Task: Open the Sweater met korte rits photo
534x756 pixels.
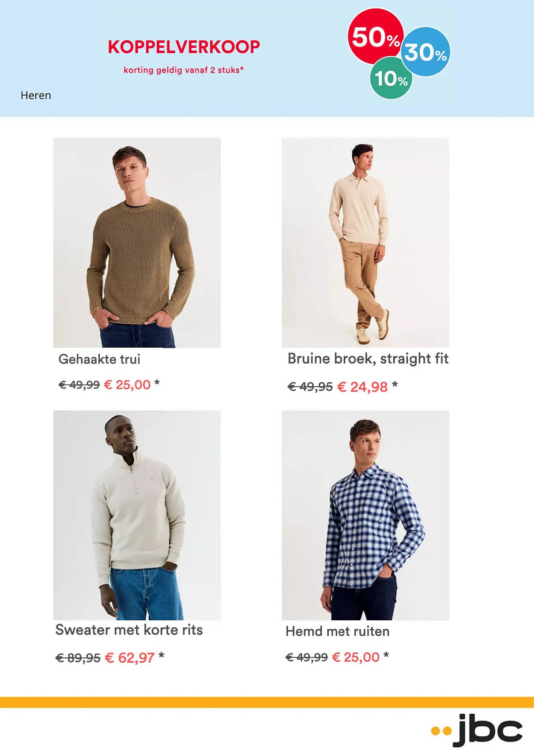Action: [x=137, y=515]
